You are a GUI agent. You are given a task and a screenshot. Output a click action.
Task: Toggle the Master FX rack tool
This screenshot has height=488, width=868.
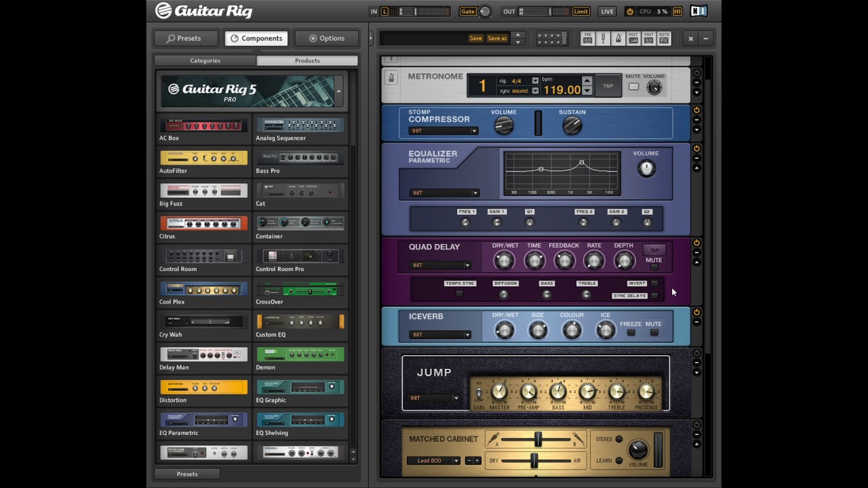(664, 39)
